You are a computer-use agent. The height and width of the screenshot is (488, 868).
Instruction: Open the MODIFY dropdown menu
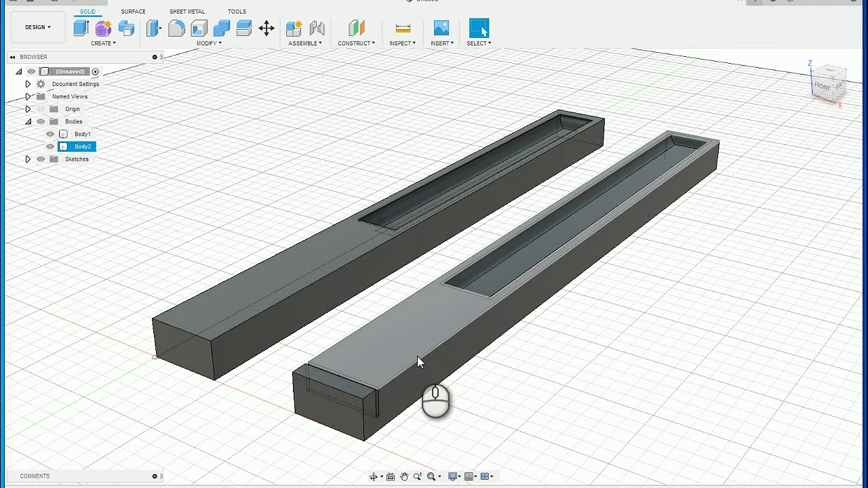coord(209,43)
